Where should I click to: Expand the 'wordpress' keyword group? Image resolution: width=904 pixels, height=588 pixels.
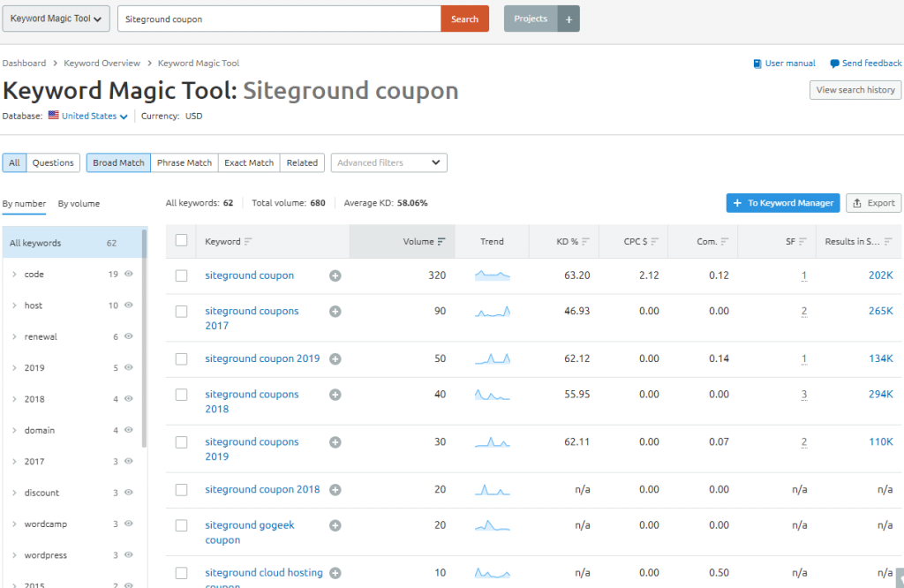[14, 555]
